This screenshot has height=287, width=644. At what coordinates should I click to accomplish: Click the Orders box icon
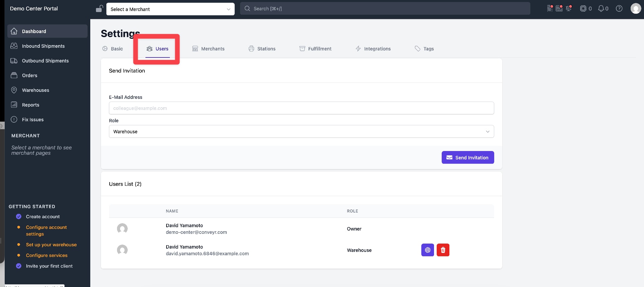point(14,75)
